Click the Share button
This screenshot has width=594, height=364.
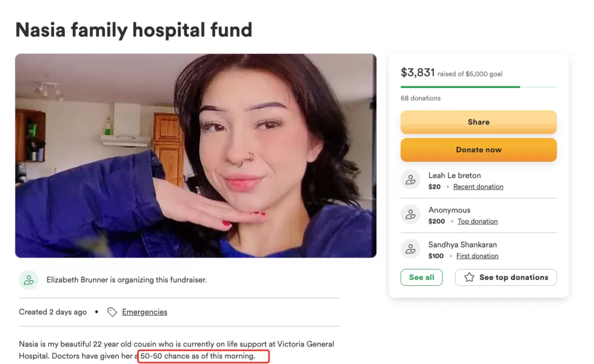point(479,122)
